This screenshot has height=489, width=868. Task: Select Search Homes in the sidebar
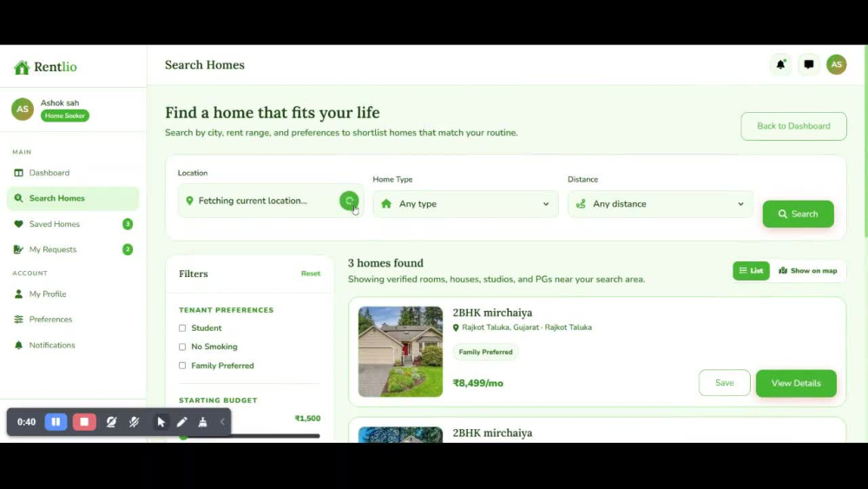(x=73, y=198)
